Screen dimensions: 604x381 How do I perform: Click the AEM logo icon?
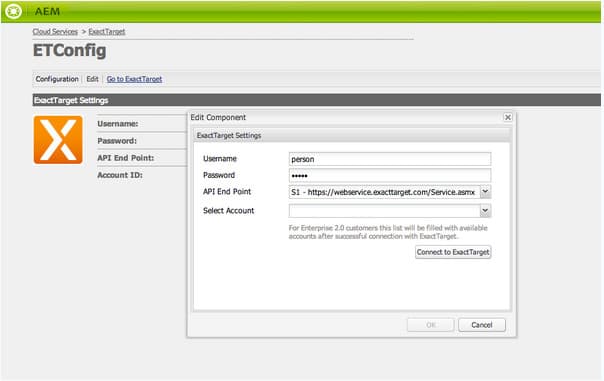(x=13, y=11)
